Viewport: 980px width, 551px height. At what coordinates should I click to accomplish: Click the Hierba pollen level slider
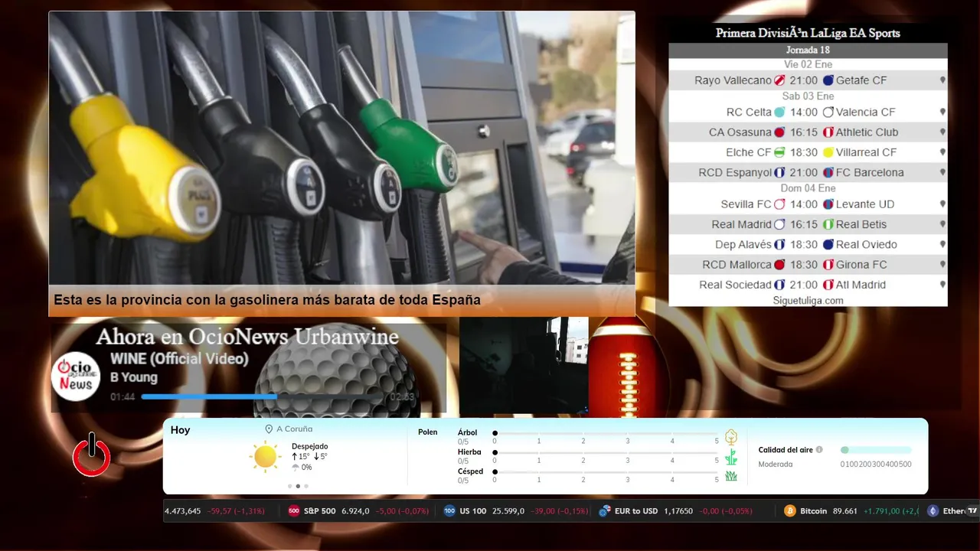click(606, 453)
